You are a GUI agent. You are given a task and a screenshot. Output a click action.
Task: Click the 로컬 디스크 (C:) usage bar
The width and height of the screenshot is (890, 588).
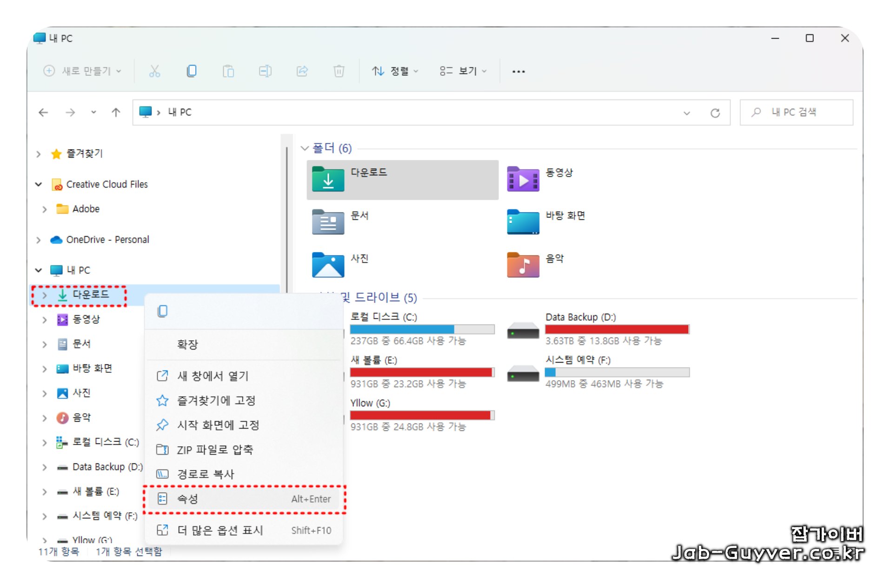coord(422,329)
